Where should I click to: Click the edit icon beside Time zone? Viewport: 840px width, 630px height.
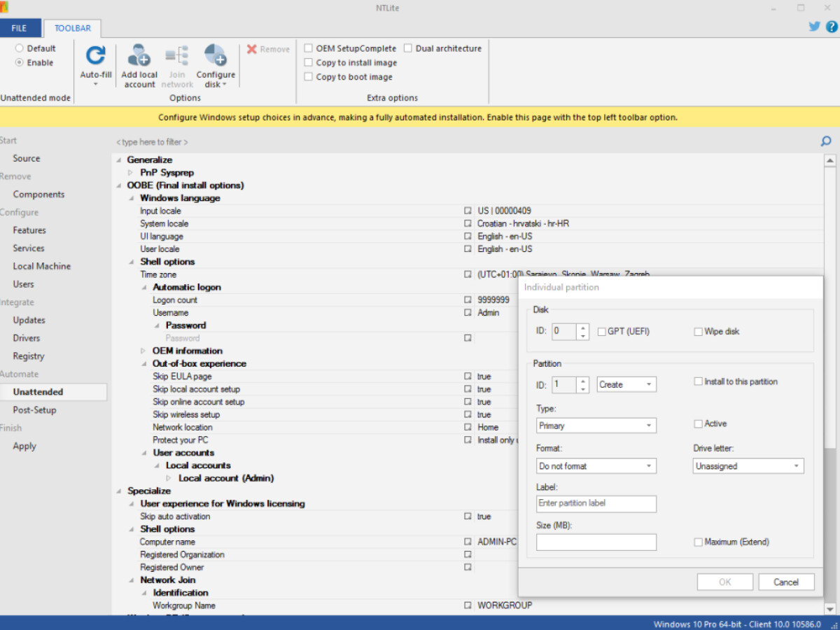point(468,274)
